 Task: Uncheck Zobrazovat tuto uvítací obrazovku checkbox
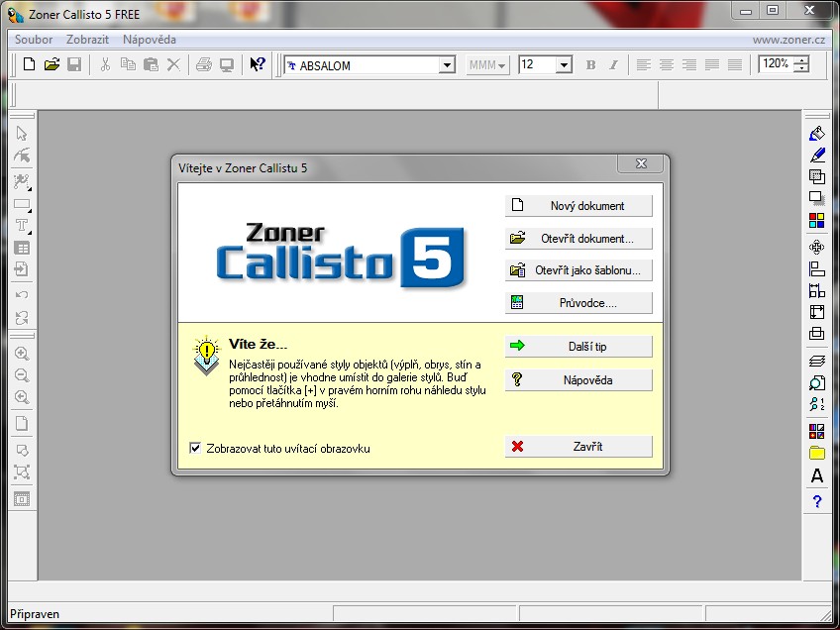[x=195, y=448]
